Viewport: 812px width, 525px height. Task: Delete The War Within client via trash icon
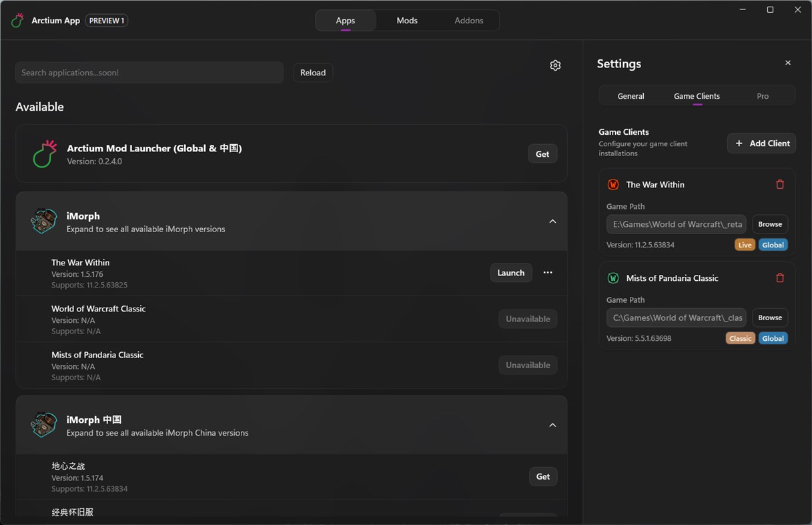click(780, 184)
